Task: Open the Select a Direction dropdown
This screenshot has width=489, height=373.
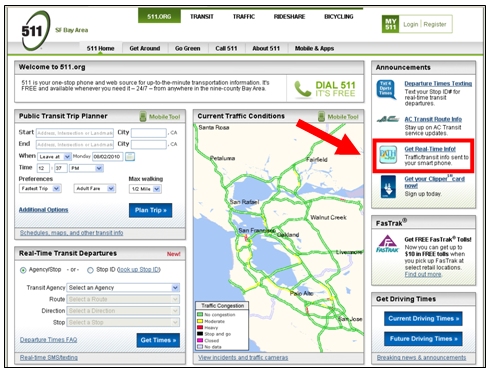Action: pyautogui.click(x=123, y=311)
